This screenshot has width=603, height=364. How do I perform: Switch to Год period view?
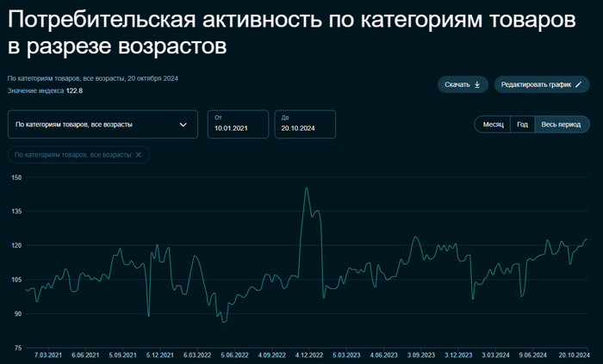coord(522,125)
